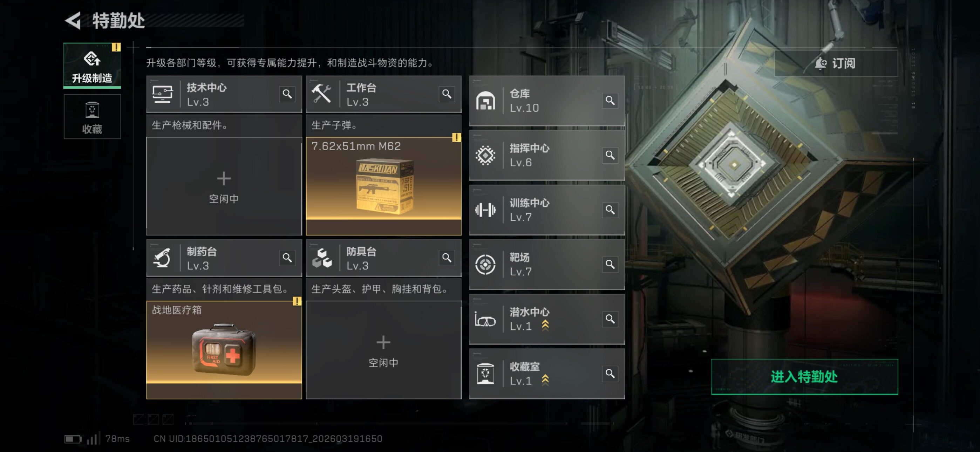Inspect 制药台 with its magnifier icon
The width and height of the screenshot is (980, 452).
click(x=287, y=258)
